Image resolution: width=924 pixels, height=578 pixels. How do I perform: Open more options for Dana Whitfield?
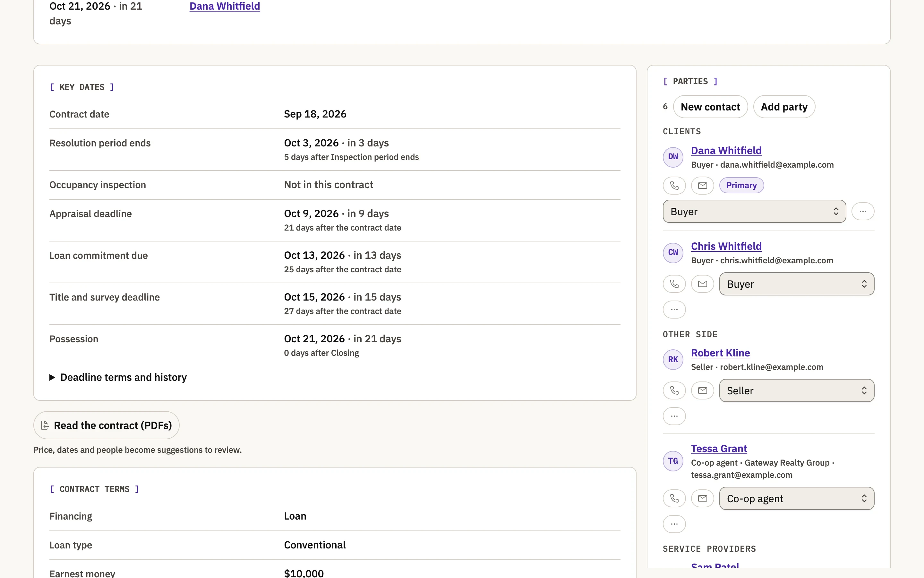(862, 211)
